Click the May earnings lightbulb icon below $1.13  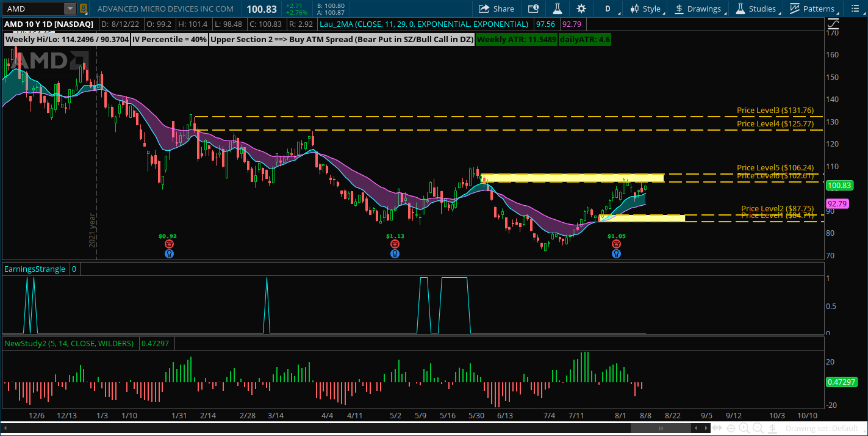(x=395, y=253)
